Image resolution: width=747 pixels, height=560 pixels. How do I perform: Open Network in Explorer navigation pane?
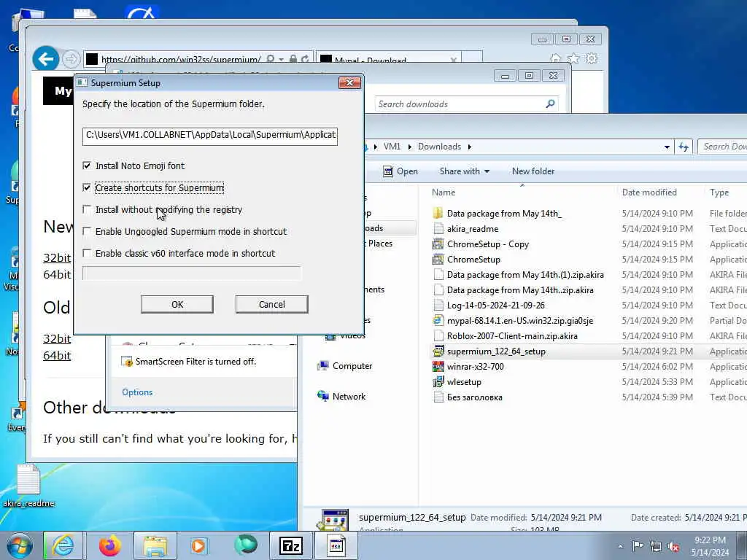(x=349, y=396)
